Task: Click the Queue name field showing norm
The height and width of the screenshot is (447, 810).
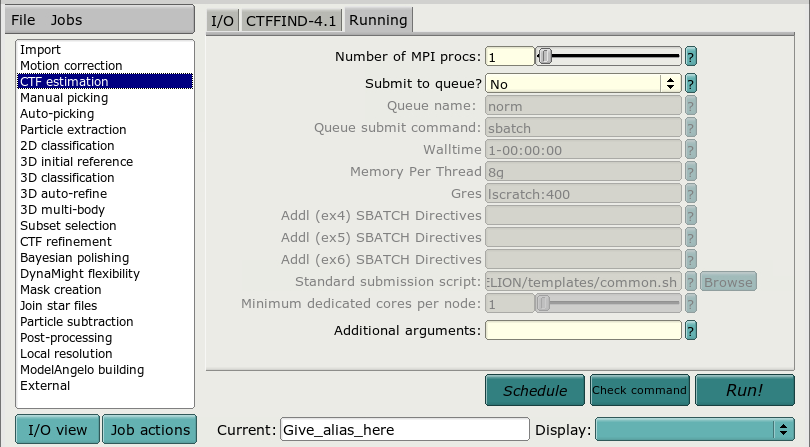Action: (583, 106)
